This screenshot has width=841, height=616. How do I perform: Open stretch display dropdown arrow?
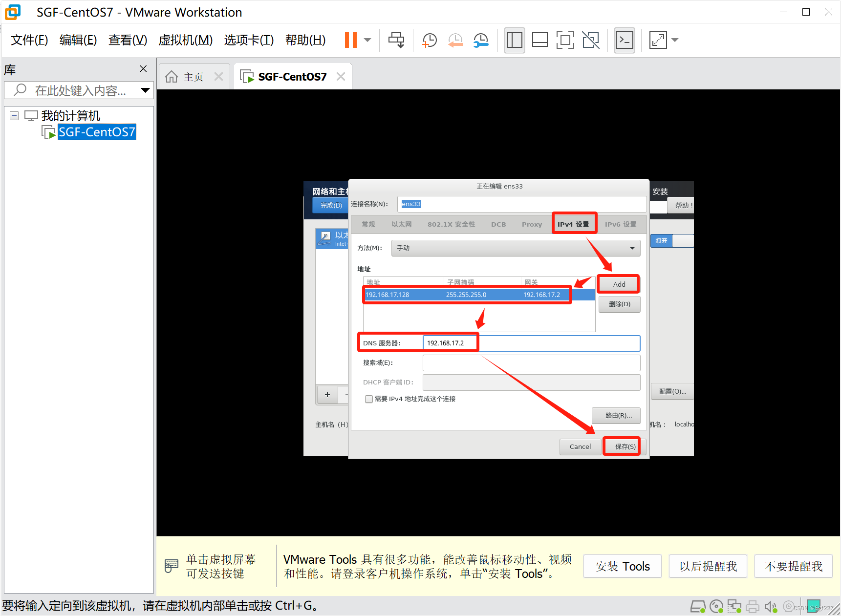(675, 40)
